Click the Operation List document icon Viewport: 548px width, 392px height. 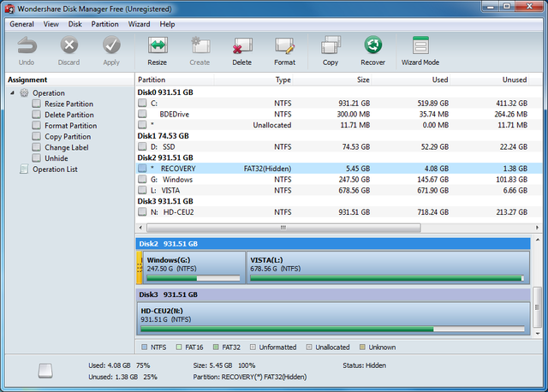click(x=24, y=169)
